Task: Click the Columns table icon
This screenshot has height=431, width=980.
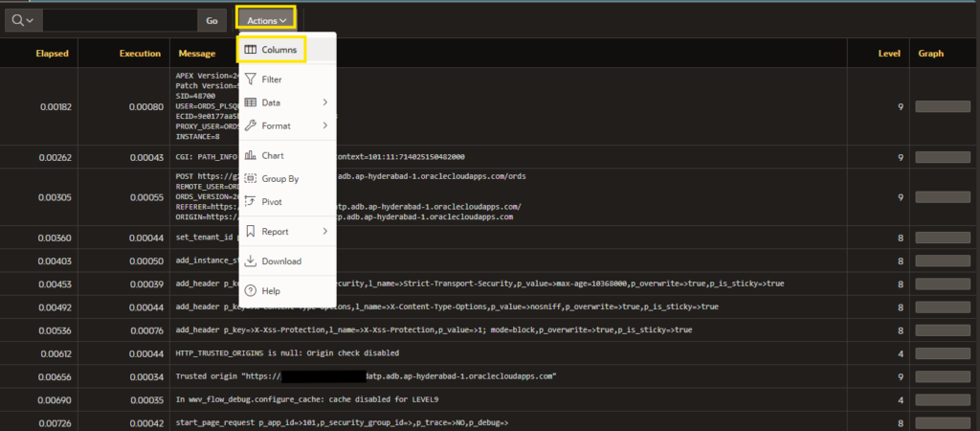Action: (250, 50)
